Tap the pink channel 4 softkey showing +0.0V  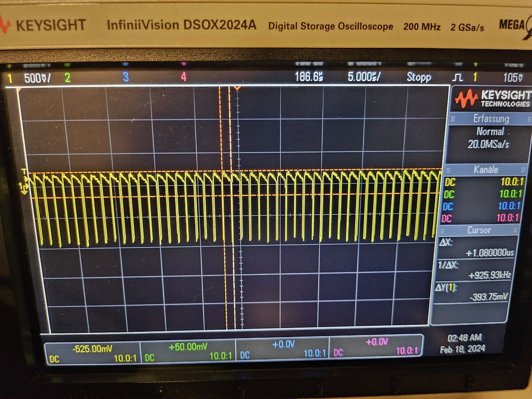tap(376, 347)
